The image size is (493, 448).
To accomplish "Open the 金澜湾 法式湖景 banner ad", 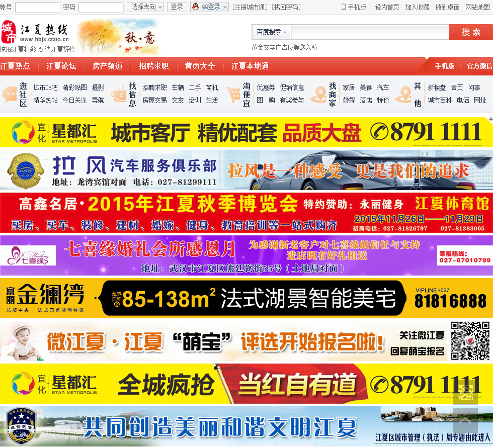I will 247,298.
